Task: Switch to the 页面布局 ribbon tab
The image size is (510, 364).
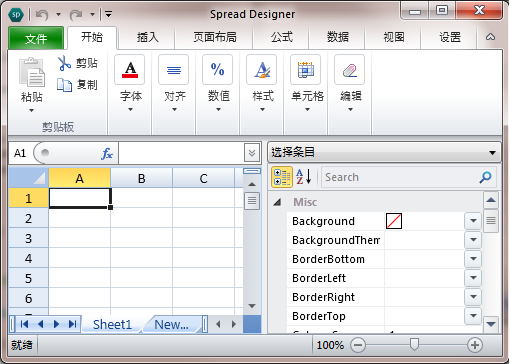Action: [x=215, y=37]
